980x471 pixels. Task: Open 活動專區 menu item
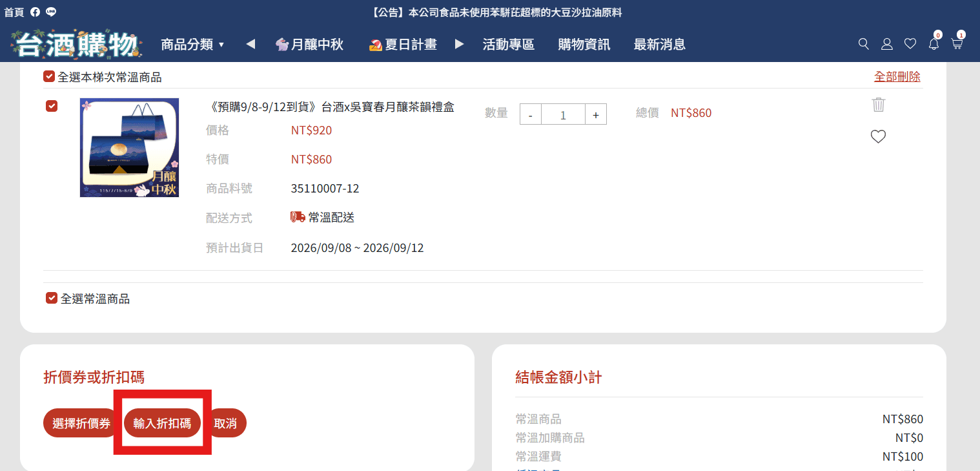click(x=509, y=45)
